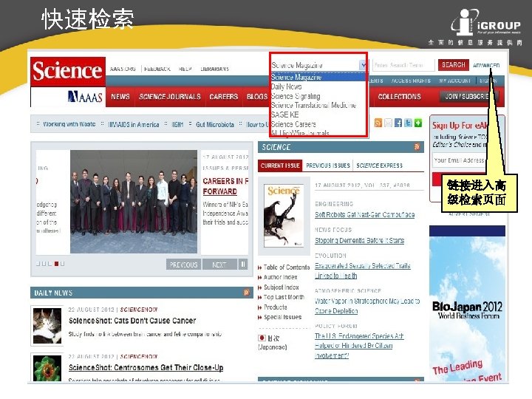Open the Top Last Month link
The height and width of the screenshot is (399, 532).
click(284, 297)
